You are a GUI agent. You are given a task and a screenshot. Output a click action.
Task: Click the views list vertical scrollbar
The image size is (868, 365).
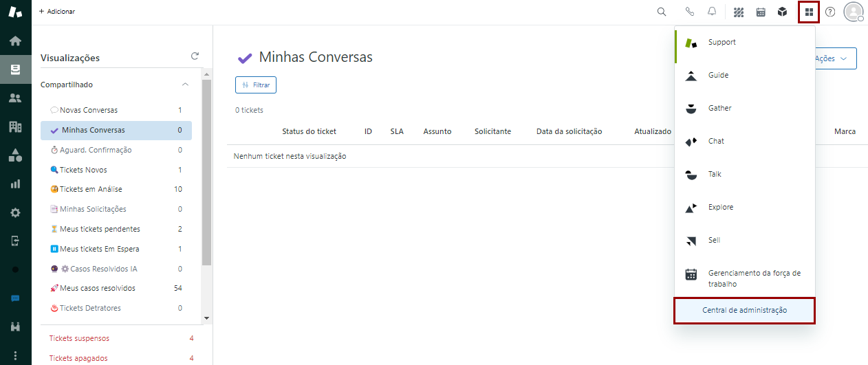[206, 172]
